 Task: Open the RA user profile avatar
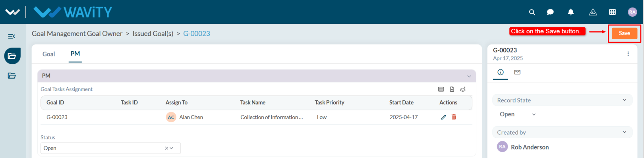coord(632,12)
